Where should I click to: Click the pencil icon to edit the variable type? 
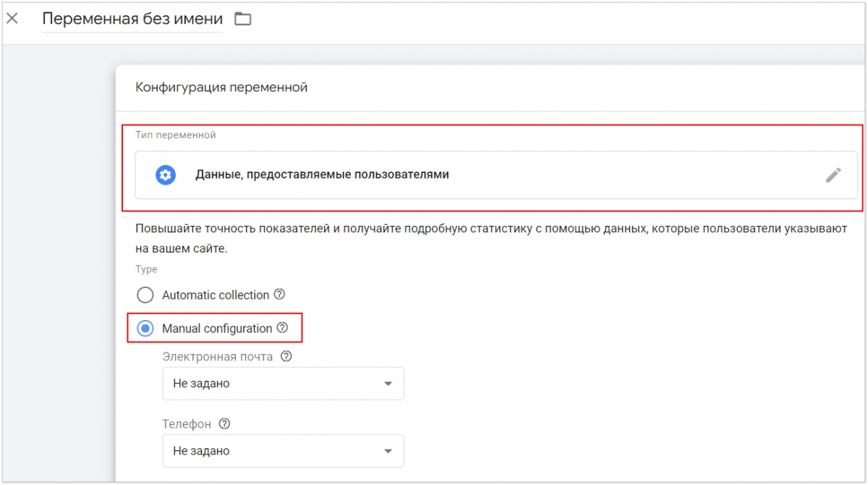point(833,174)
